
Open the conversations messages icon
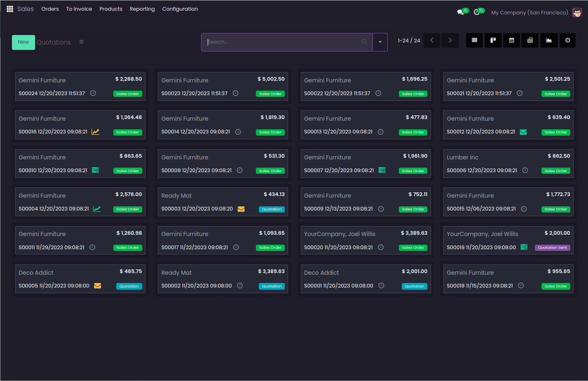(461, 12)
